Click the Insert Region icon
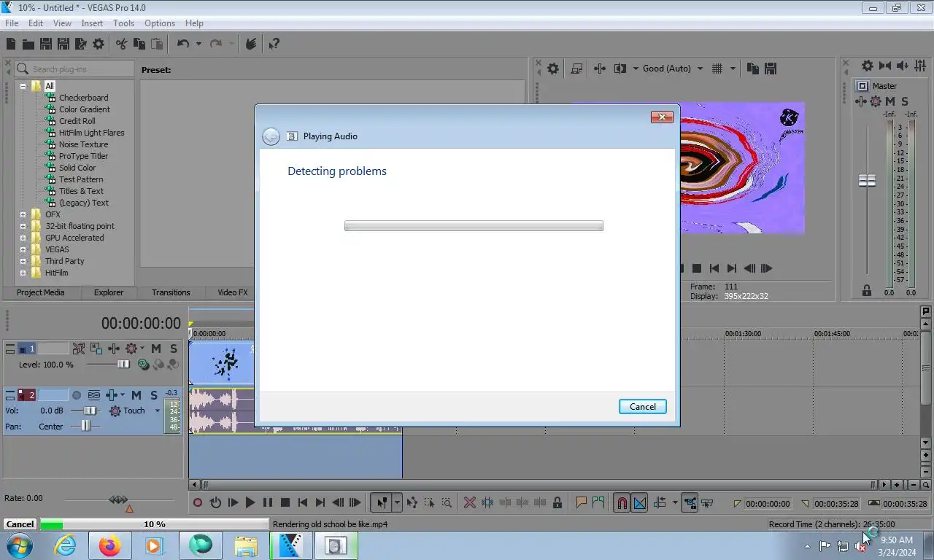 point(598,502)
